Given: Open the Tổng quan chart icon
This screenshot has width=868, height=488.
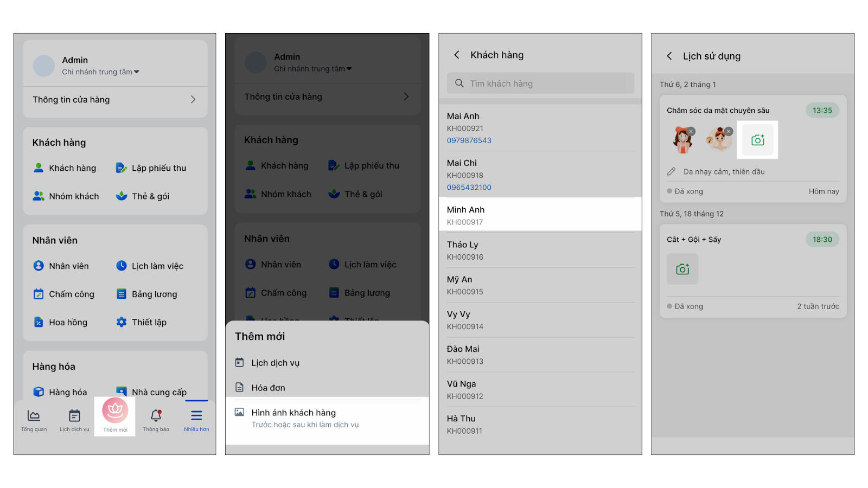Looking at the screenshot, I should [x=34, y=416].
